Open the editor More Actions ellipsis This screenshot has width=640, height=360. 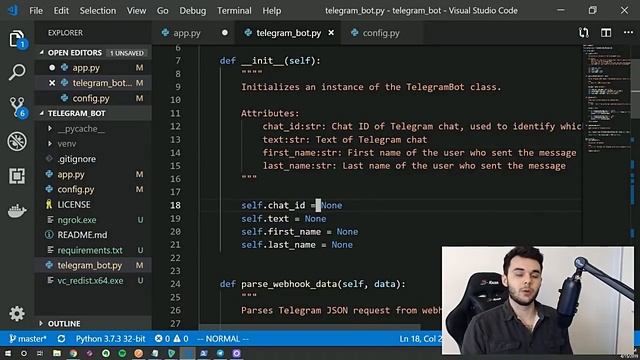629,33
